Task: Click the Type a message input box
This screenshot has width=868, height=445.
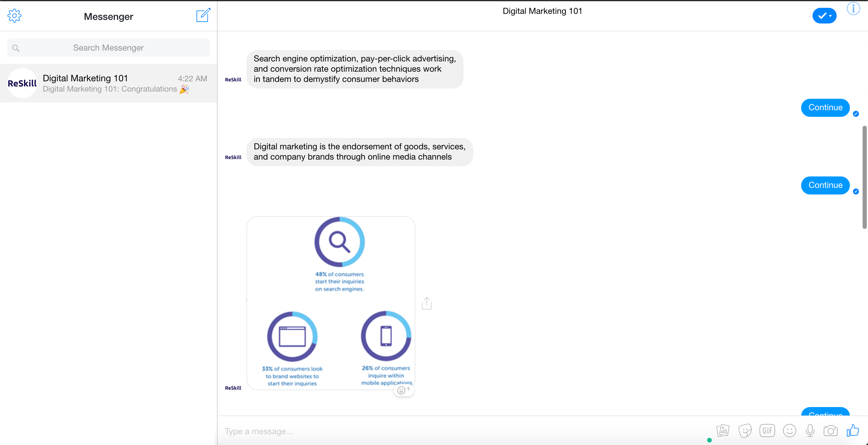Action: 465,431
